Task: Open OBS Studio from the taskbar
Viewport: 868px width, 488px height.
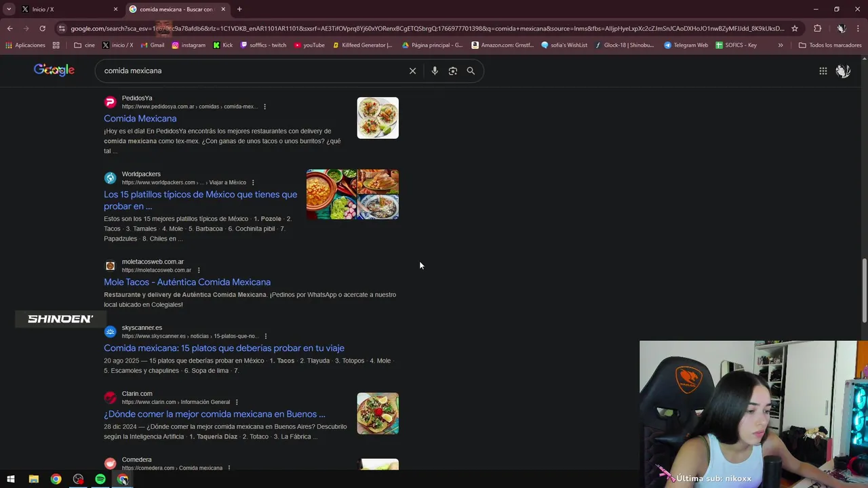Action: [x=78, y=479]
